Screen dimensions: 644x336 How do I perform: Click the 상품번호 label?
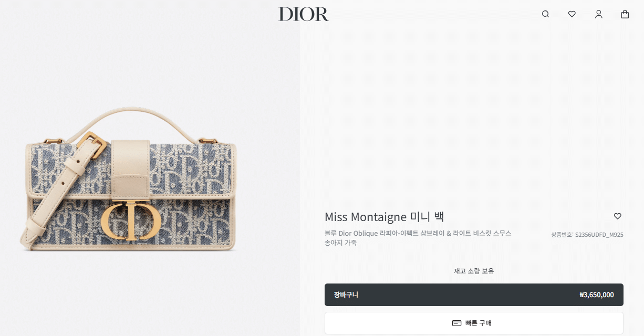click(561, 235)
